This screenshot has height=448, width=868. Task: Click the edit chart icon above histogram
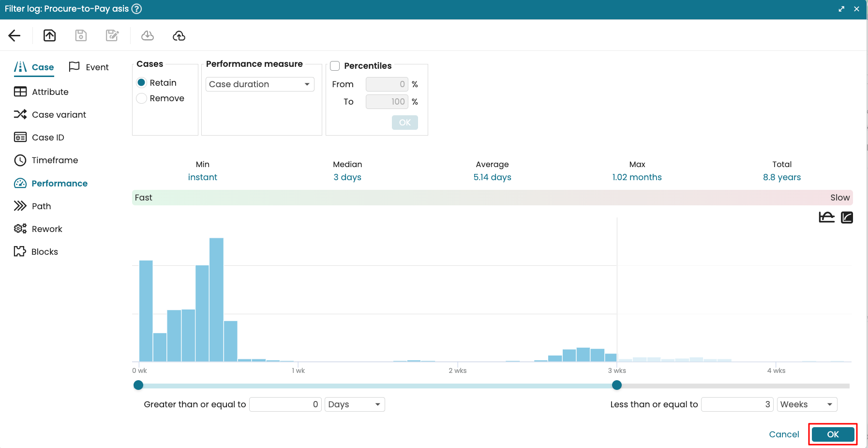point(847,217)
